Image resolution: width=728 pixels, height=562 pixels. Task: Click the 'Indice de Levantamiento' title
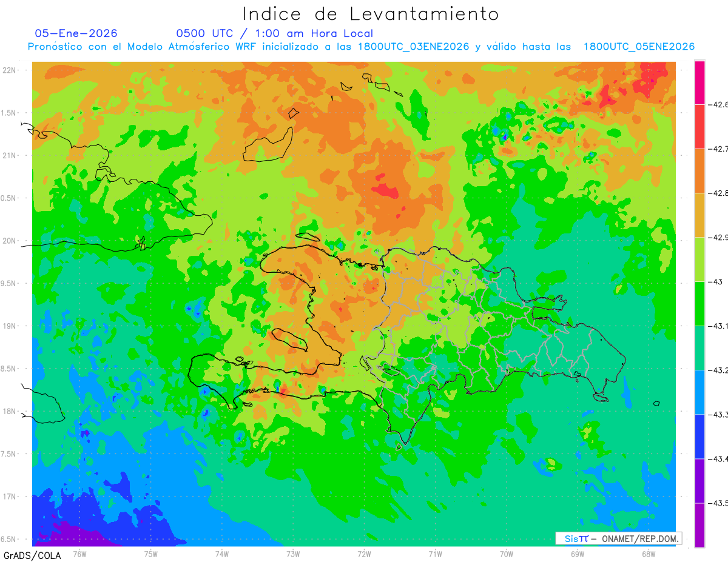(371, 13)
